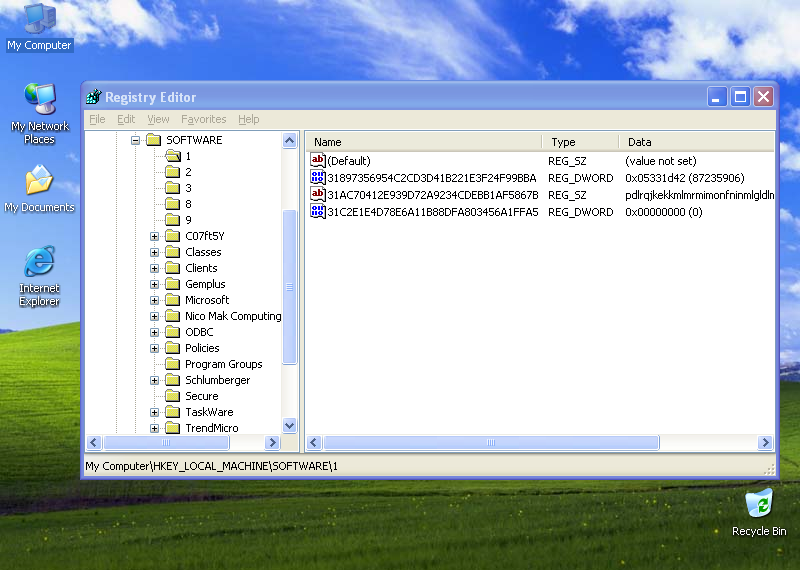This screenshot has width=800, height=570.
Task: Expand the Classes key
Action: [x=154, y=252]
